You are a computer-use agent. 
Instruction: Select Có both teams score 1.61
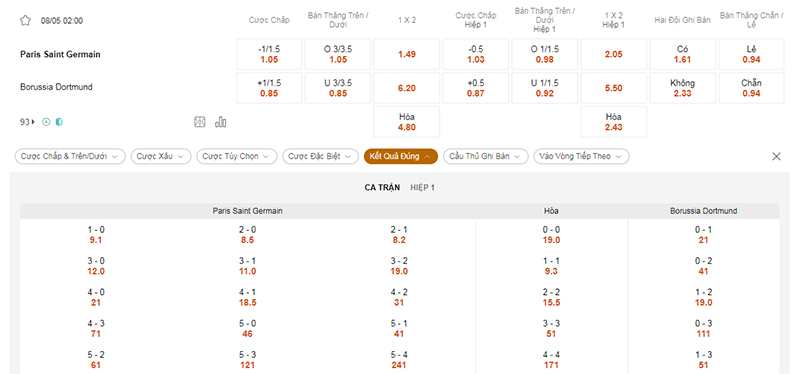click(682, 54)
